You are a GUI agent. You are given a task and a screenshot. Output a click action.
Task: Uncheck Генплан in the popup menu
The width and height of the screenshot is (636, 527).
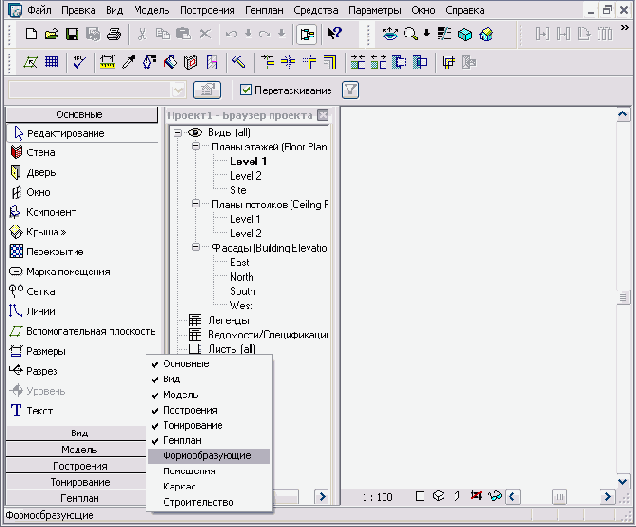209,440
